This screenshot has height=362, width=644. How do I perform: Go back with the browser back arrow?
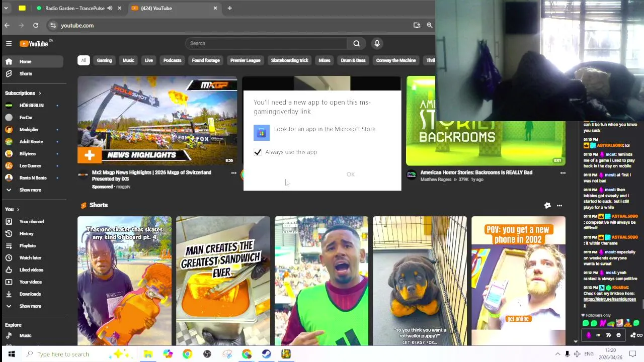click(7, 25)
